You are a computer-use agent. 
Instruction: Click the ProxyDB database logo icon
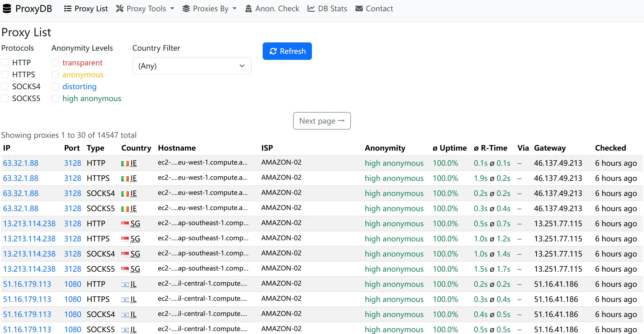tap(7, 9)
